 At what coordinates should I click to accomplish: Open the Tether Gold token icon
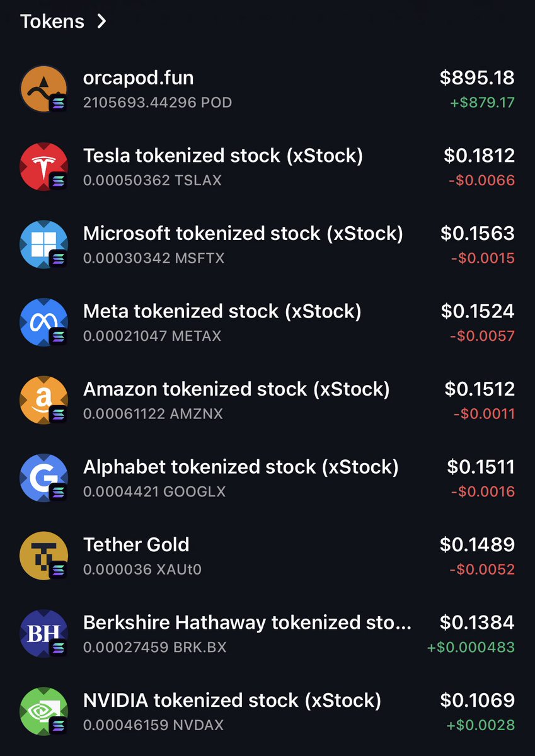click(44, 556)
